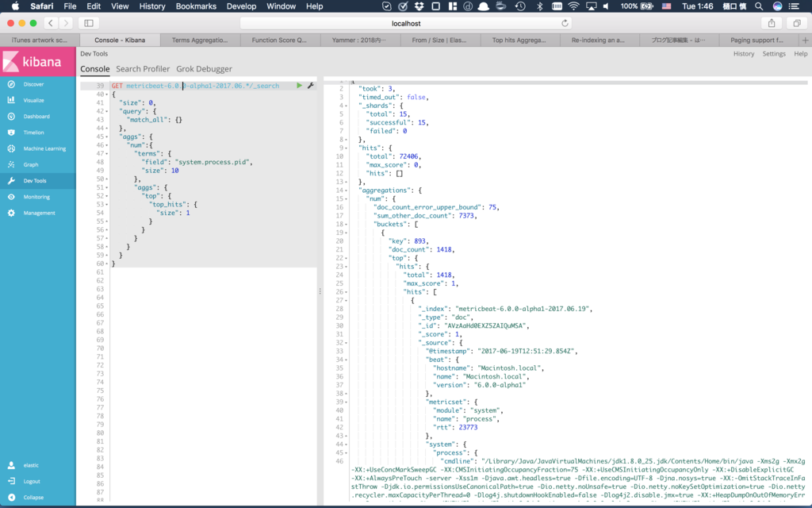Open the Yammer browser tab

[x=359, y=40]
